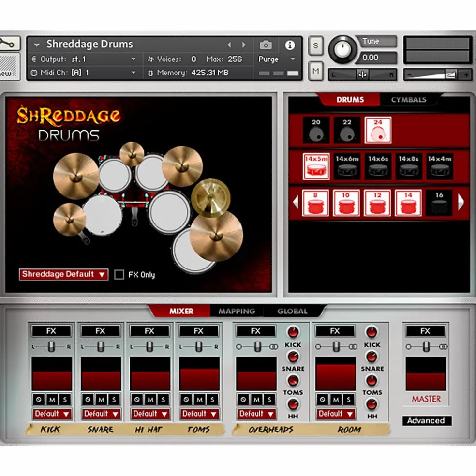
Task: Expand the Shreddage Drums instrument menu arrow
Action: pos(37,45)
